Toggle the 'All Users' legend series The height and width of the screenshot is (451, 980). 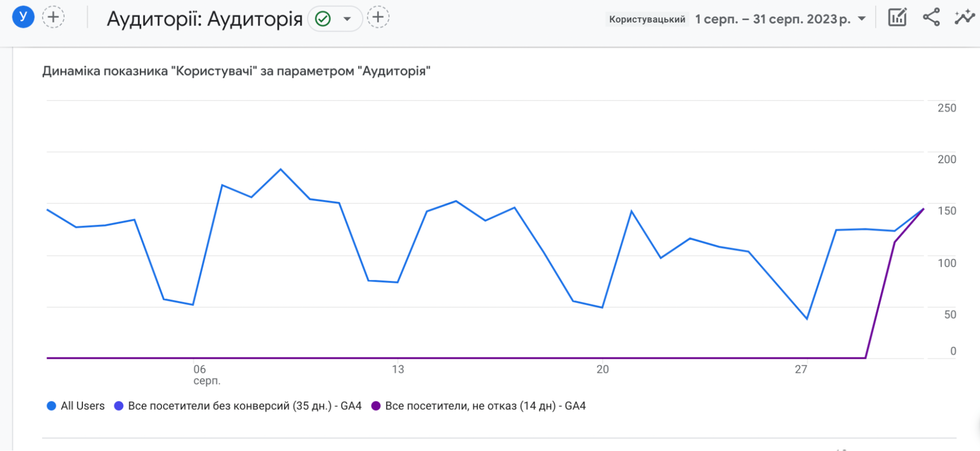point(82,406)
